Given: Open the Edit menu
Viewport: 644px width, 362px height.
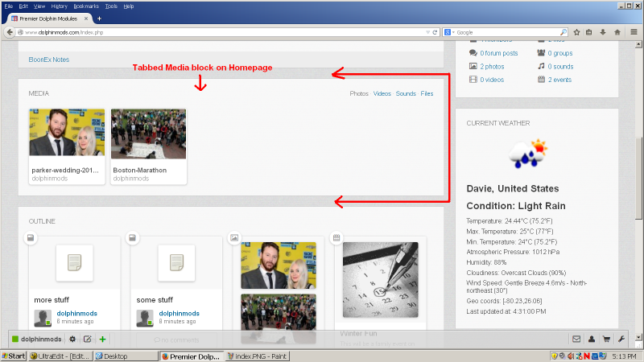Looking at the screenshot, I should tap(23, 6).
